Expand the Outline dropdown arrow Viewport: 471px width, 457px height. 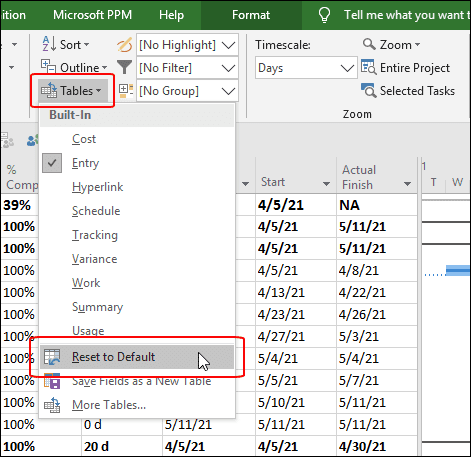pyautogui.click(x=104, y=68)
